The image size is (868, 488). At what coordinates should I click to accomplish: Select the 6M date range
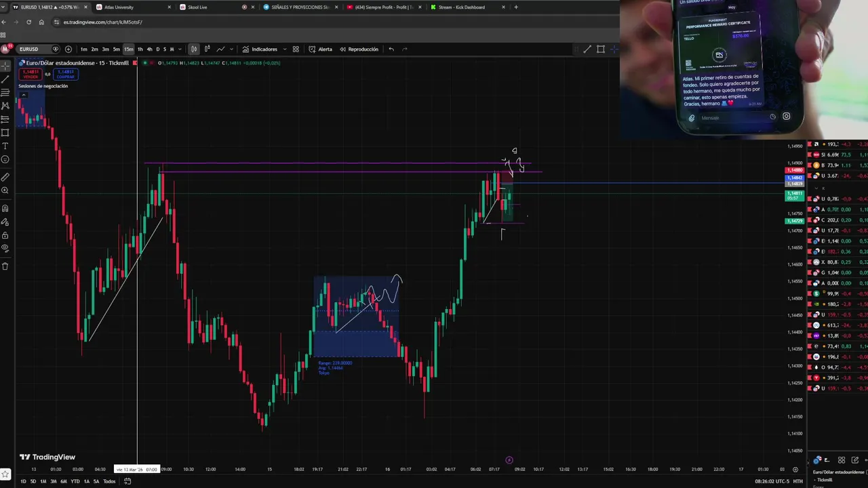[64, 481]
